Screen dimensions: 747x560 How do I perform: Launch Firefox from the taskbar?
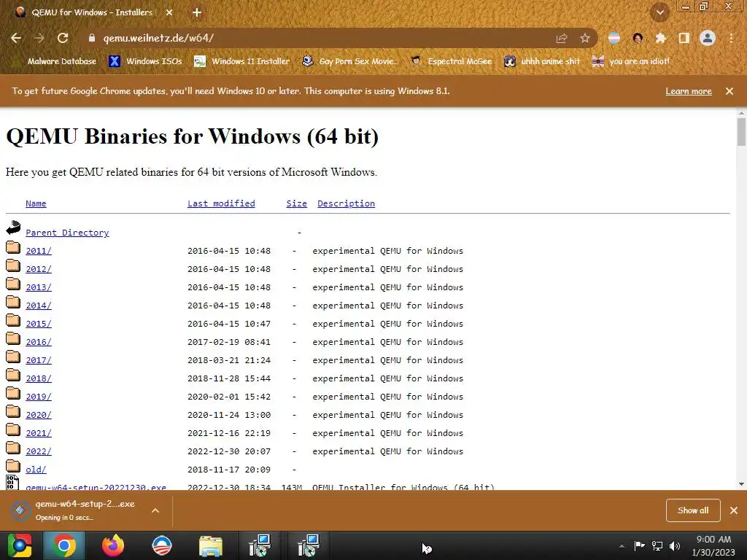[113, 545]
